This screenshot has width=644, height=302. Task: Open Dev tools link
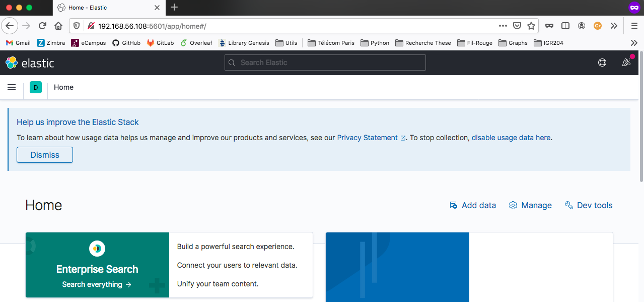(589, 205)
